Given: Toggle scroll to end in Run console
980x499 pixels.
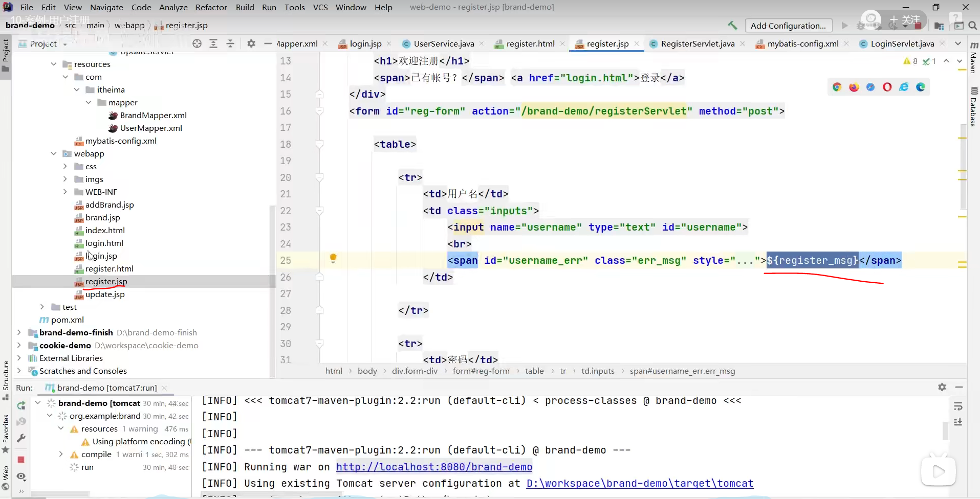Looking at the screenshot, I should 959,422.
